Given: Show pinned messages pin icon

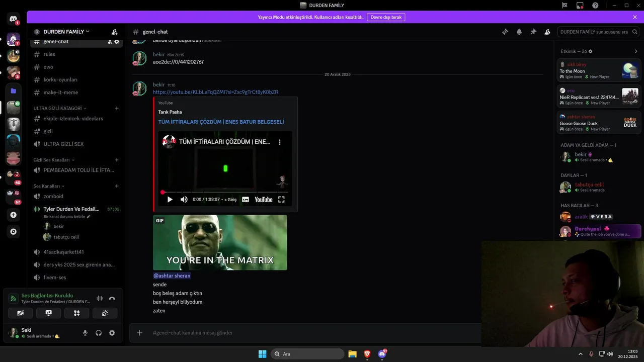Looking at the screenshot, I should 533,32.
